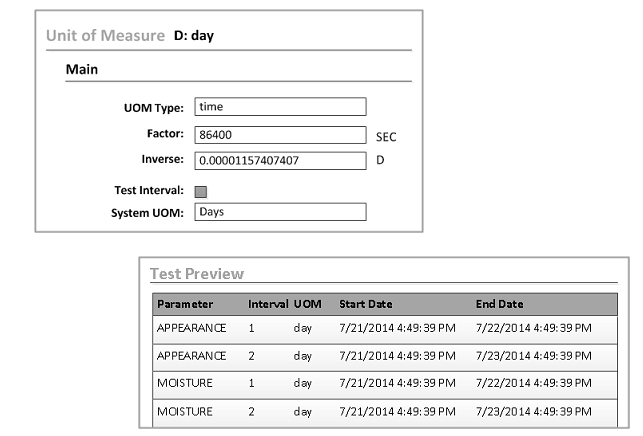Click the Main section header

(88, 69)
